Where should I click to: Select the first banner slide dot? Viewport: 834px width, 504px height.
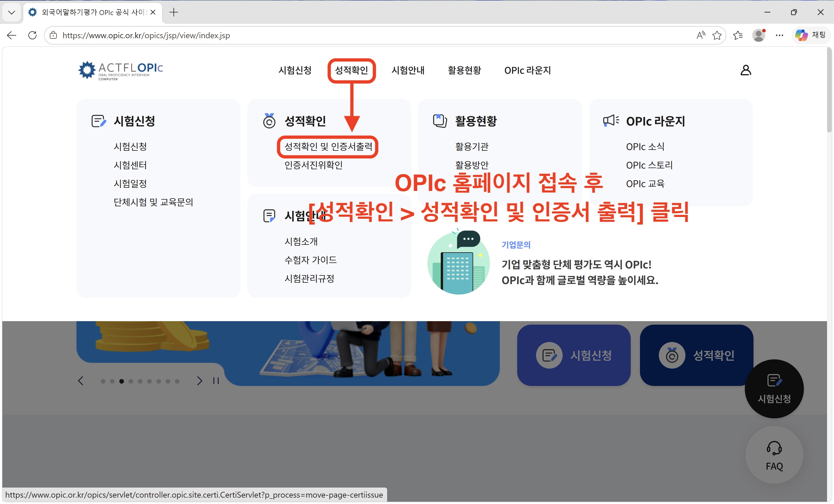[103, 381]
